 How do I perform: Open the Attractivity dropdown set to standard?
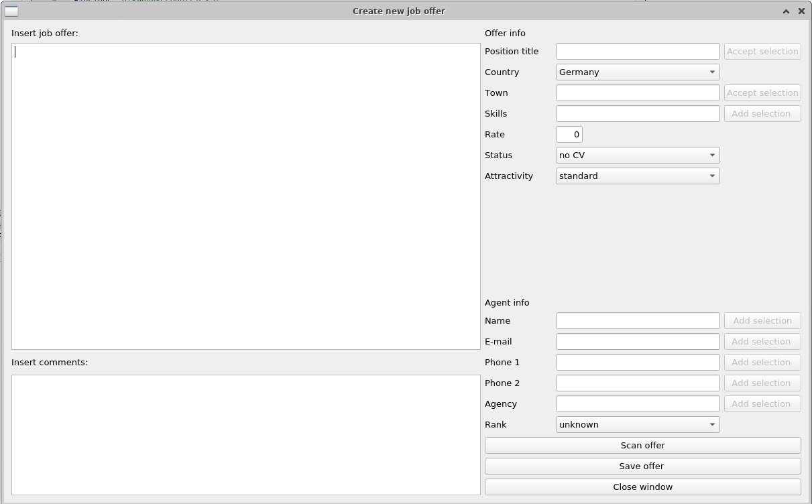click(637, 176)
